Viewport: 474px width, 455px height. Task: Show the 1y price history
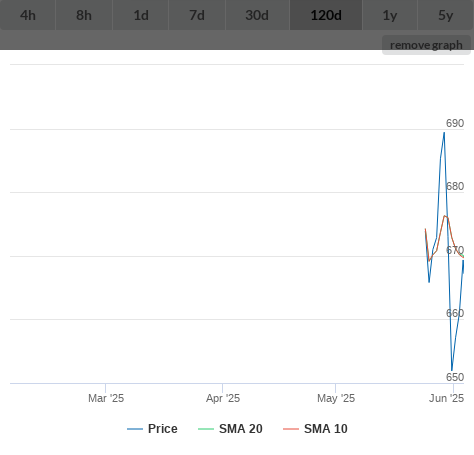tap(390, 15)
